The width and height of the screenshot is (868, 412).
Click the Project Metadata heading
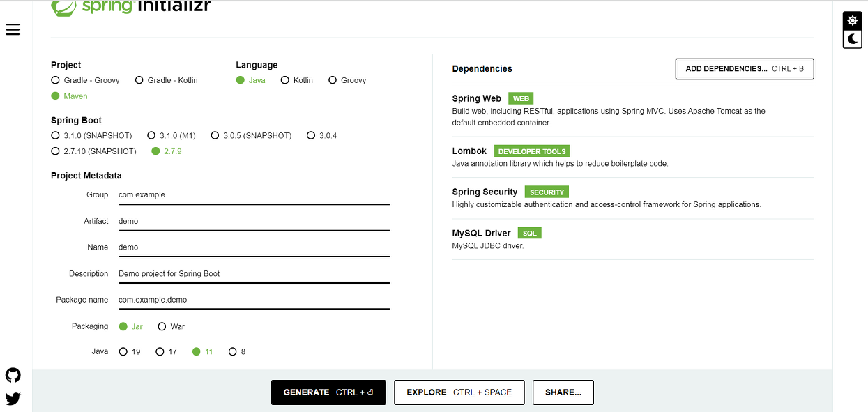pos(86,176)
